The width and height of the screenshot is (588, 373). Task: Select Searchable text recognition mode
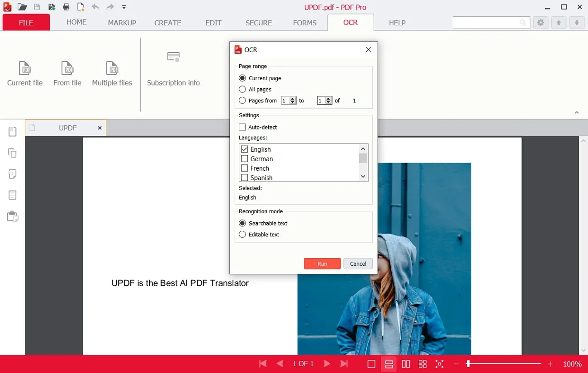click(x=242, y=223)
